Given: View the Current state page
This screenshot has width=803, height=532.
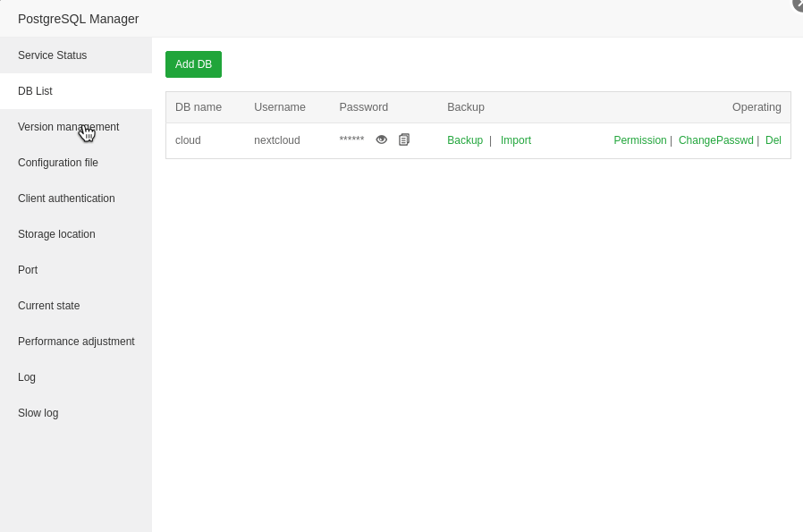Looking at the screenshot, I should click(76, 306).
